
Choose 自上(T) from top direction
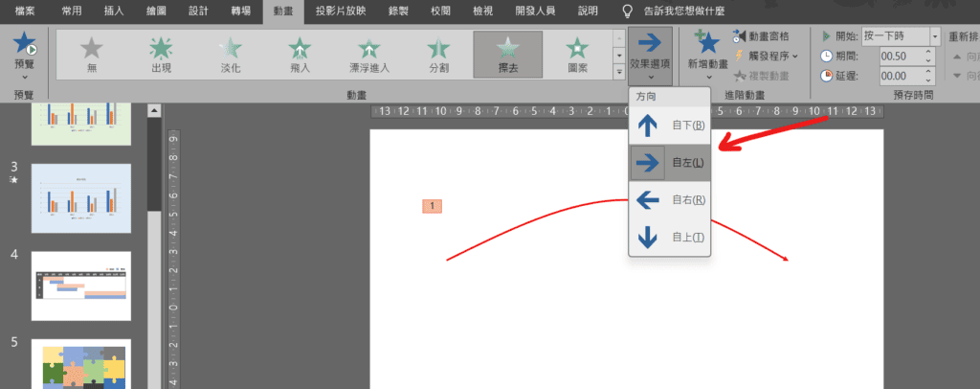click(669, 237)
